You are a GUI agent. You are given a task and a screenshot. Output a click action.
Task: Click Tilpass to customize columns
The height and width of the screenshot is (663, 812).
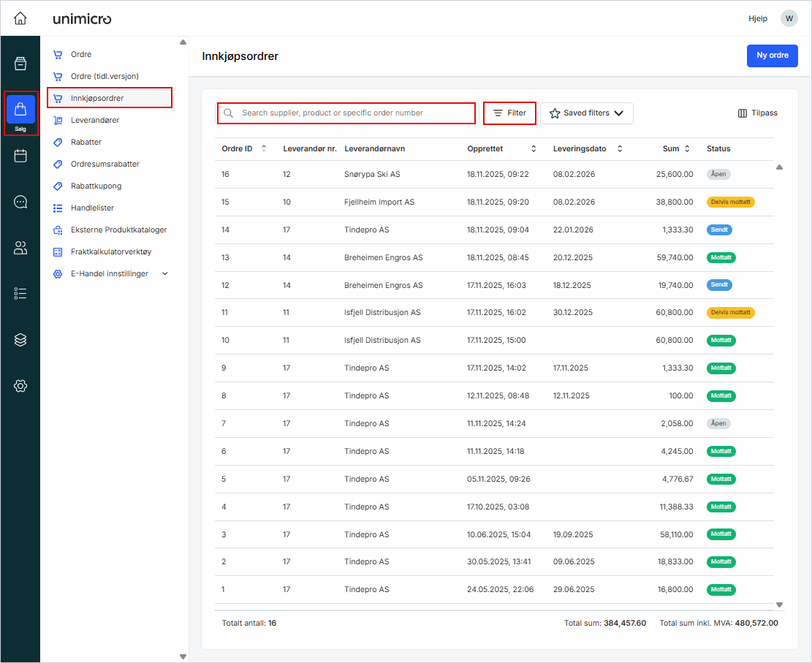(757, 113)
